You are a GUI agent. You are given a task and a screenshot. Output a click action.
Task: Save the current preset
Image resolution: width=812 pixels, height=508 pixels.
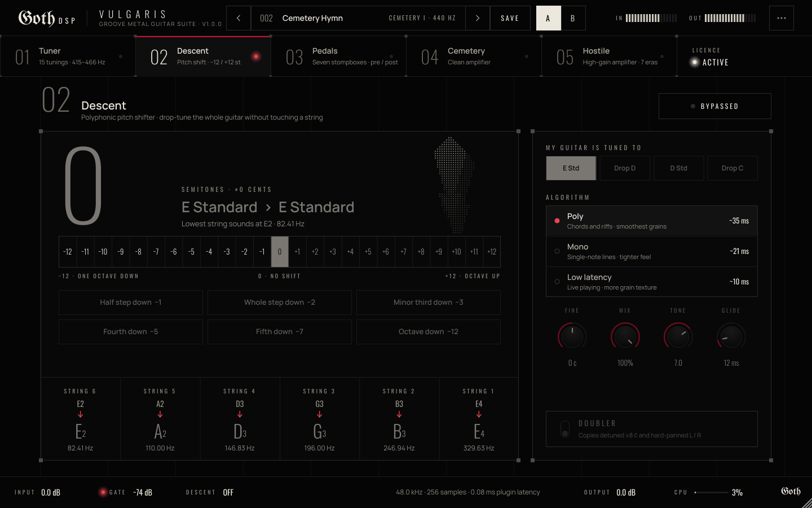(x=510, y=18)
